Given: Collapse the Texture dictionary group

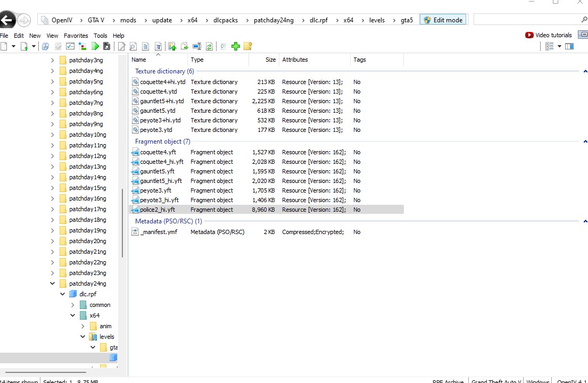Looking at the screenshot, I should 585,71.
